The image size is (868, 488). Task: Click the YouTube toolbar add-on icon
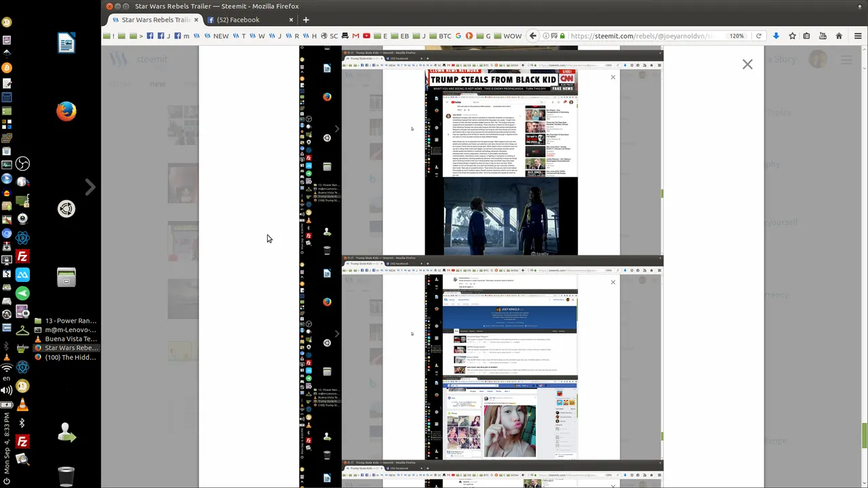[x=822, y=36]
